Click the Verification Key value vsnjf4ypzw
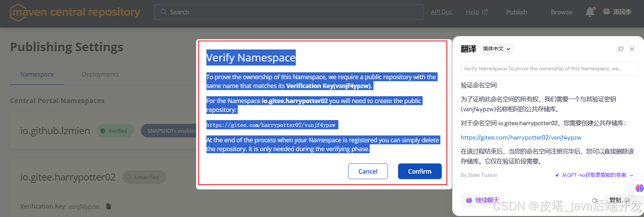Screen dimensions: 644x217 point(84,206)
